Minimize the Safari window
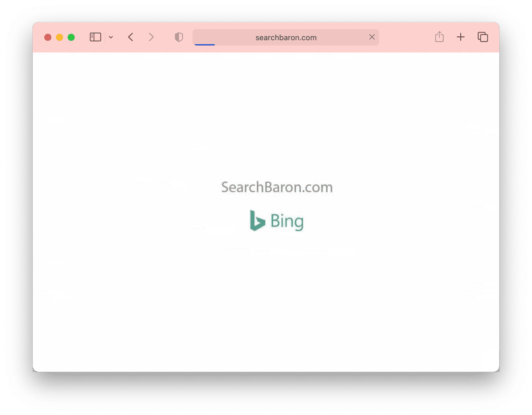The height and width of the screenshot is (415, 532). (x=59, y=37)
